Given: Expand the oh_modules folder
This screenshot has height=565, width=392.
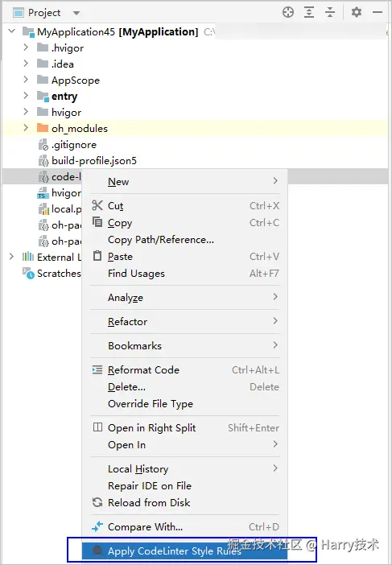Looking at the screenshot, I should click(x=26, y=127).
